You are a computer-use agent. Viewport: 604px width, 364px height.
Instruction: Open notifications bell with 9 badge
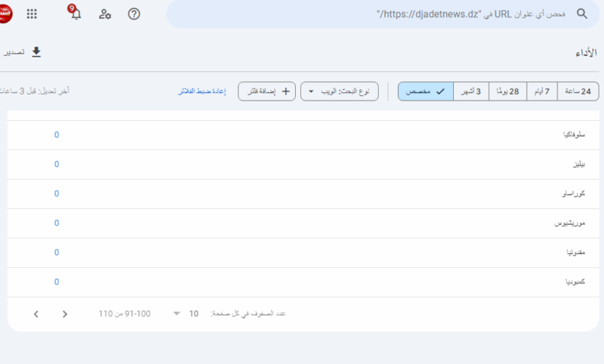pos(75,14)
